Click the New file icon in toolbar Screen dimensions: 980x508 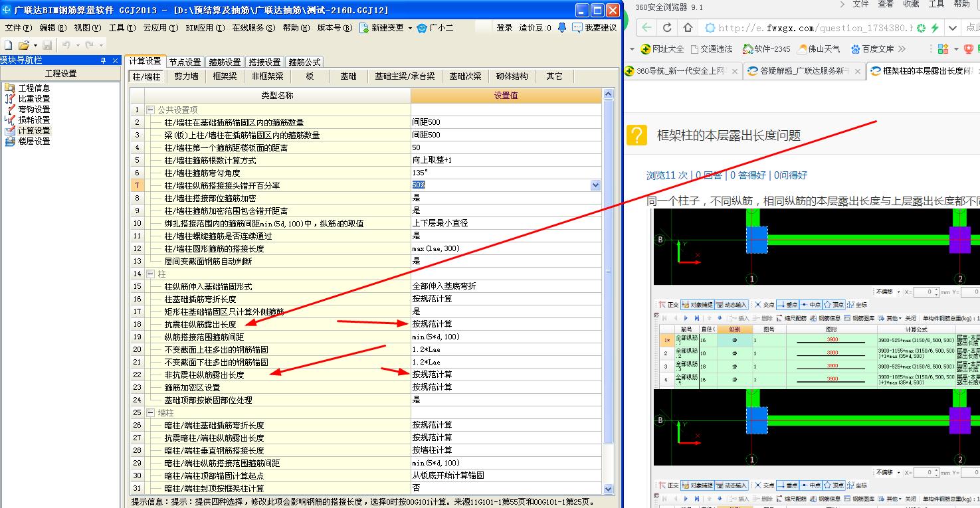click(x=9, y=45)
